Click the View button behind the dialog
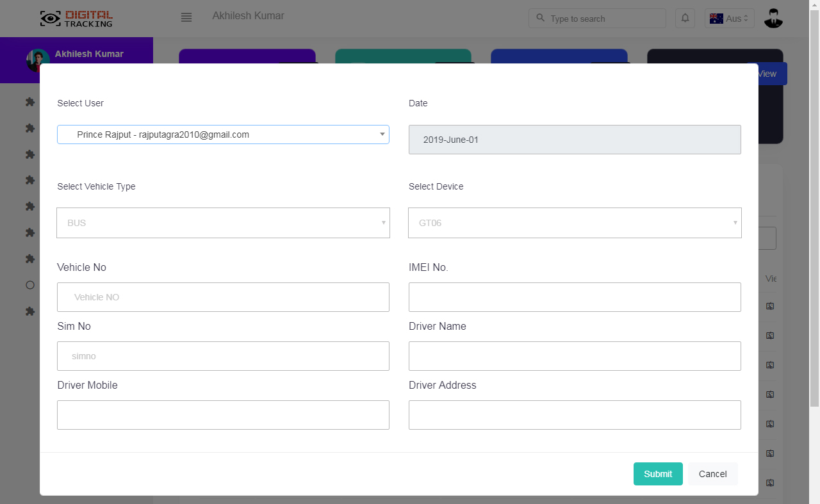This screenshot has width=820, height=504. pyautogui.click(x=773, y=74)
